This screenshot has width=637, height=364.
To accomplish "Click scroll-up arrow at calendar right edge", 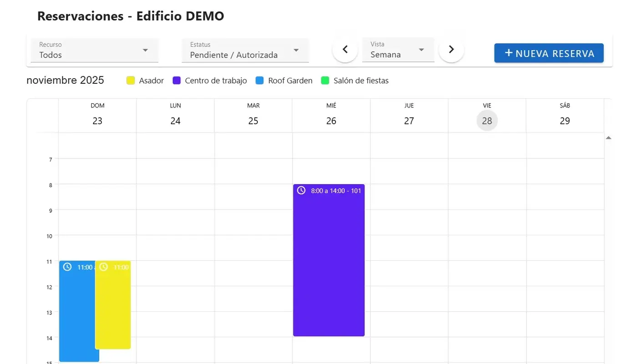I will 608,138.
